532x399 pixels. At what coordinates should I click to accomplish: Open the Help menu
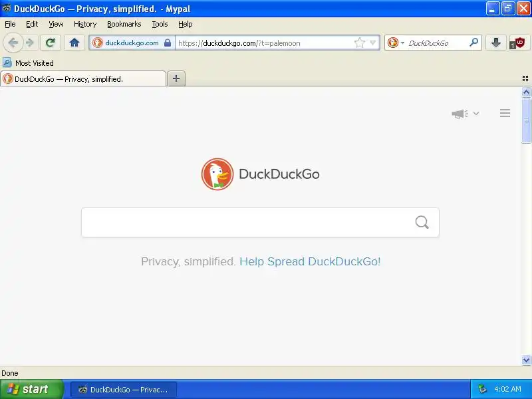click(186, 24)
